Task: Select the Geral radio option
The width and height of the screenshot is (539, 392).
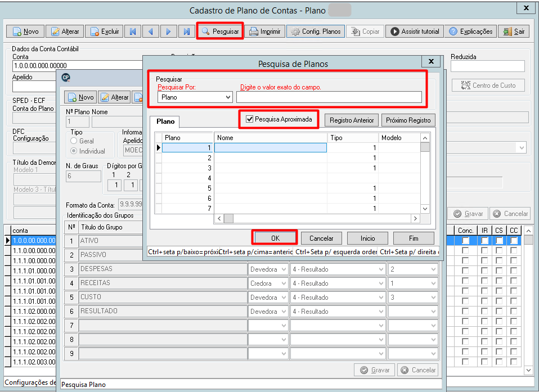Action: coord(74,141)
